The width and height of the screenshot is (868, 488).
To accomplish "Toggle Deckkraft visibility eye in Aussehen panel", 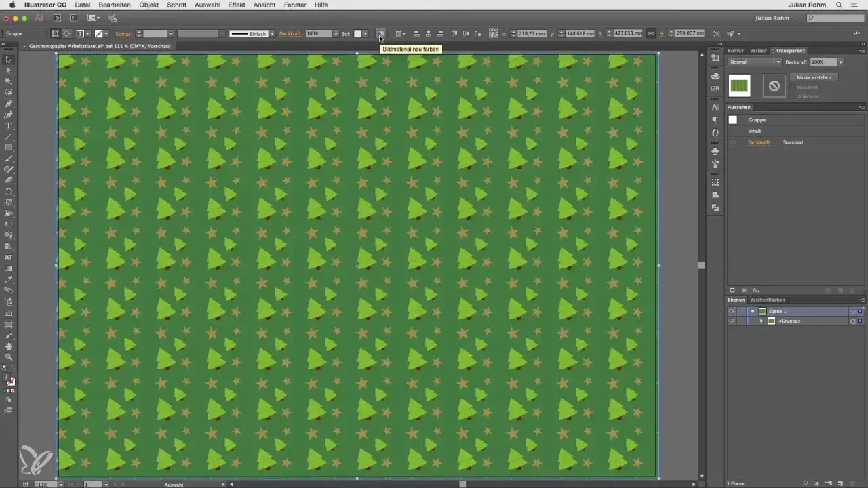I will point(732,142).
